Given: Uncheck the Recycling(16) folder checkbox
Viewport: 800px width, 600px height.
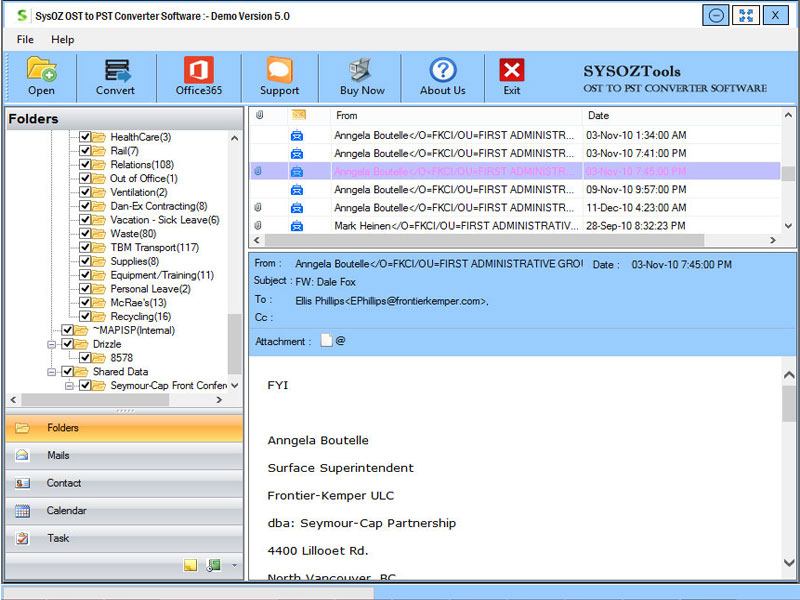Looking at the screenshot, I should 85,316.
